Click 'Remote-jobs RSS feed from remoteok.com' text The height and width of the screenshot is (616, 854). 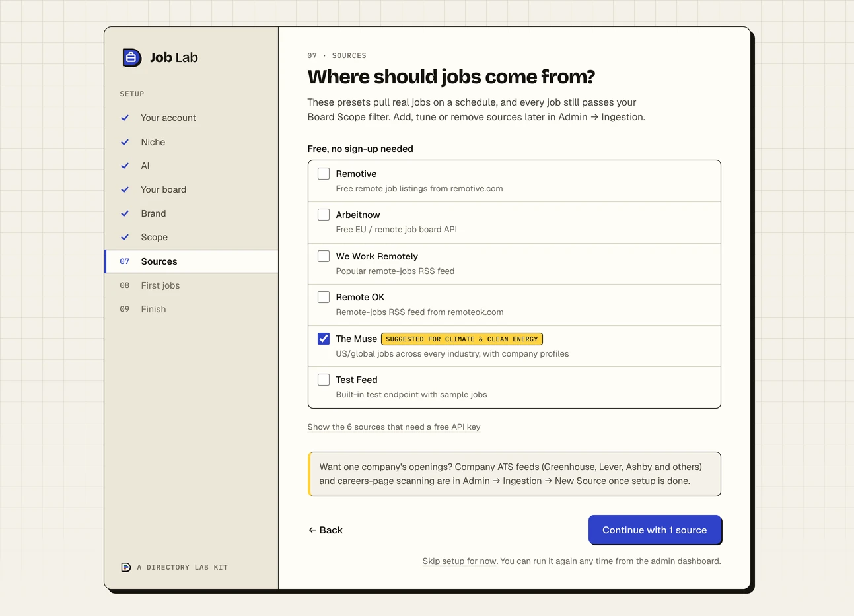coord(419,312)
